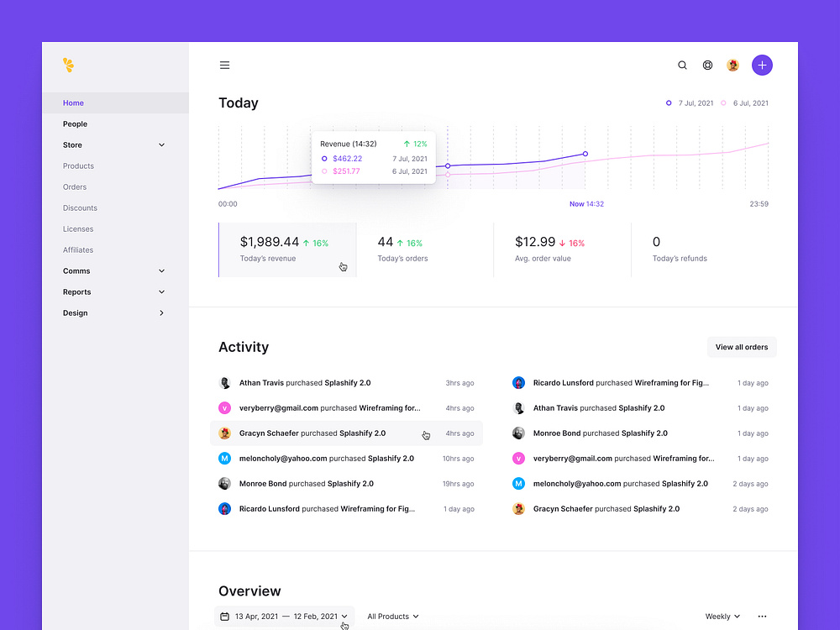Expand the Store section in the sidebar

click(115, 144)
